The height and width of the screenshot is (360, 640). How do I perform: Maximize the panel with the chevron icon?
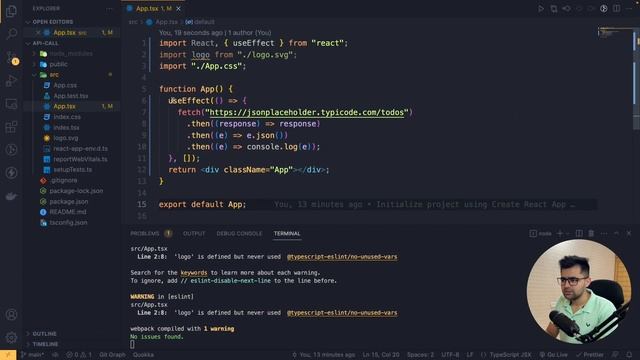(x=616, y=233)
